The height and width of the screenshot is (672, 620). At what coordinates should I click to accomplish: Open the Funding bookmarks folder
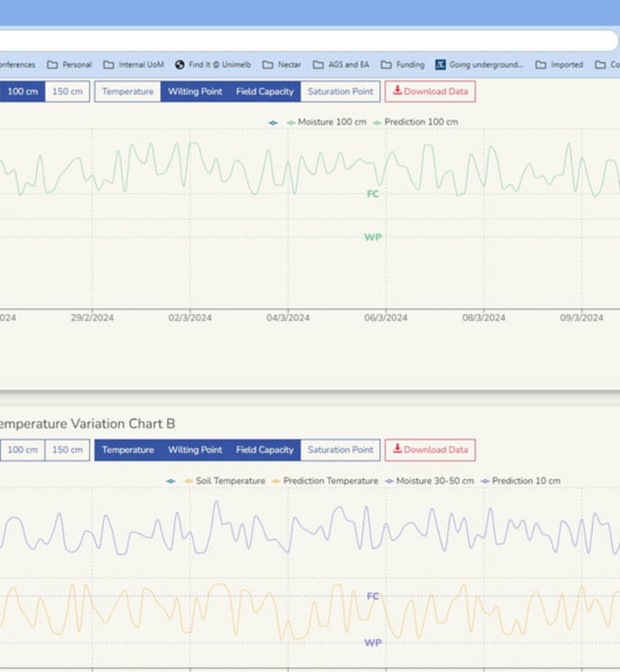click(x=403, y=65)
